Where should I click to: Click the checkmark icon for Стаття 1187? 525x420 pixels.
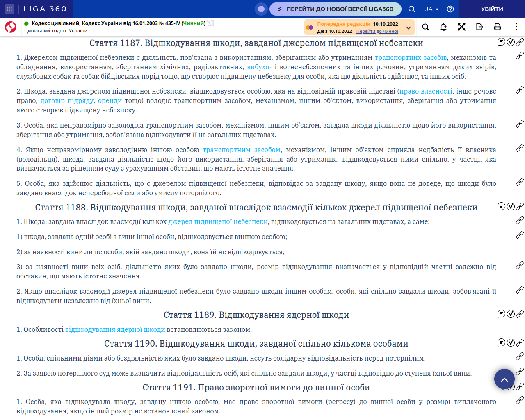click(x=511, y=42)
